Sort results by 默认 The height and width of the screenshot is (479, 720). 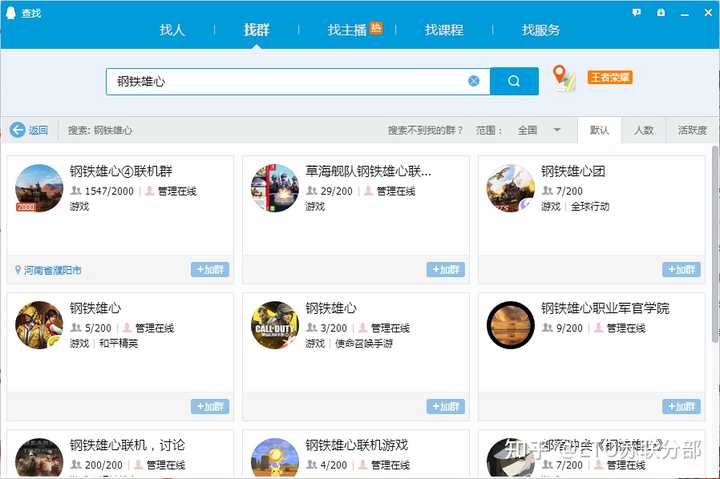[599, 130]
